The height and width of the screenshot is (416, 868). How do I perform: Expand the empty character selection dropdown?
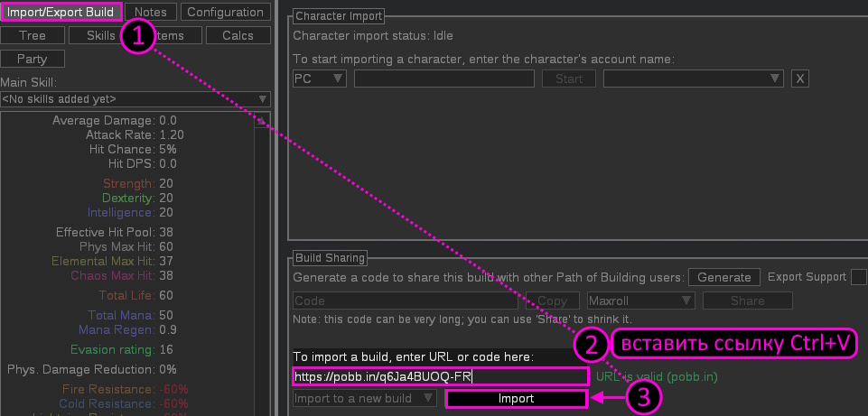[693, 79]
